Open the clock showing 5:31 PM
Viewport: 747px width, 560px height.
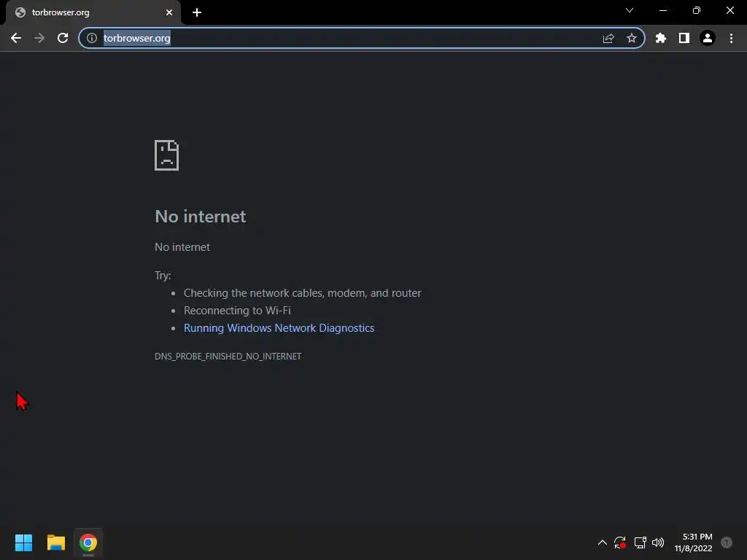coord(693,542)
